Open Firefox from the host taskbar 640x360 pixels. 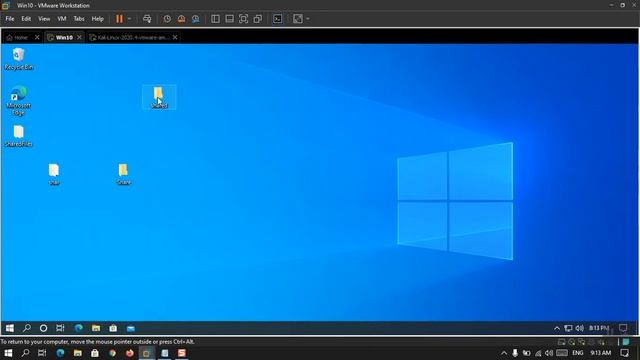tap(130, 353)
